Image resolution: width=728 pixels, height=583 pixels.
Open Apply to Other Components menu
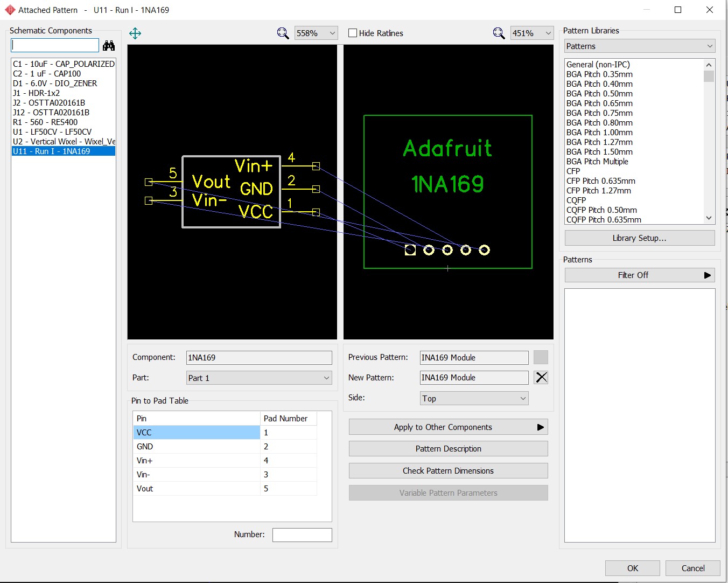click(448, 427)
